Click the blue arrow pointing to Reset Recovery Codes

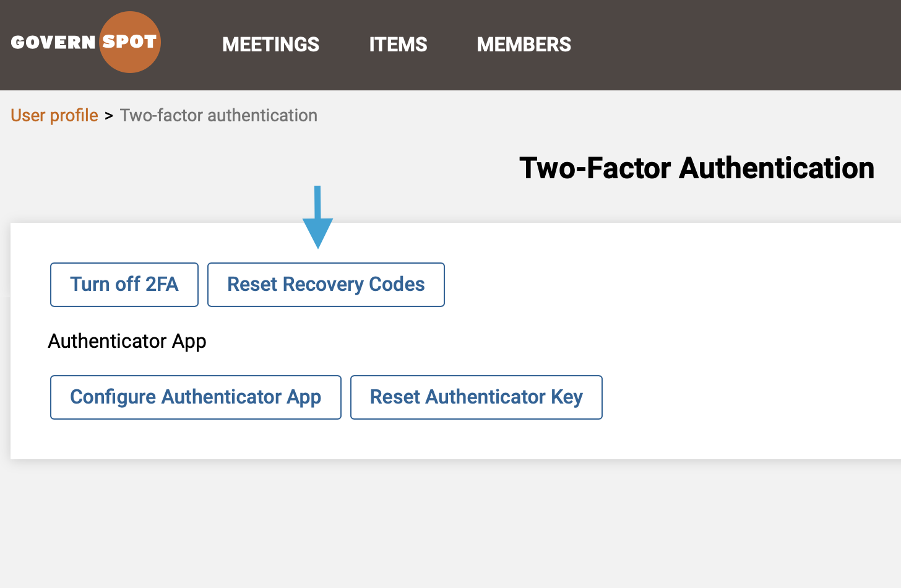click(319, 217)
